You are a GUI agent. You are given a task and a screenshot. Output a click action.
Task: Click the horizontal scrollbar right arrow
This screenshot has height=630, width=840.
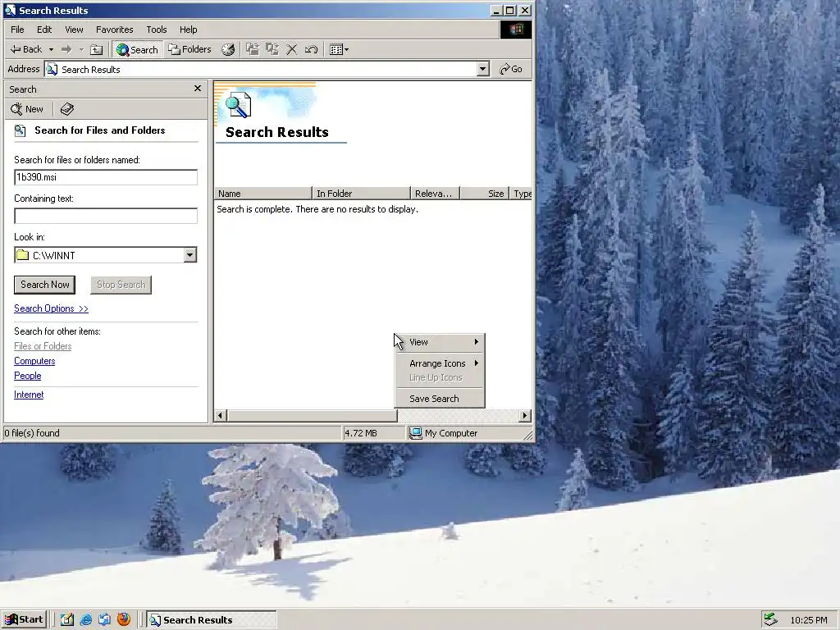tap(525, 416)
